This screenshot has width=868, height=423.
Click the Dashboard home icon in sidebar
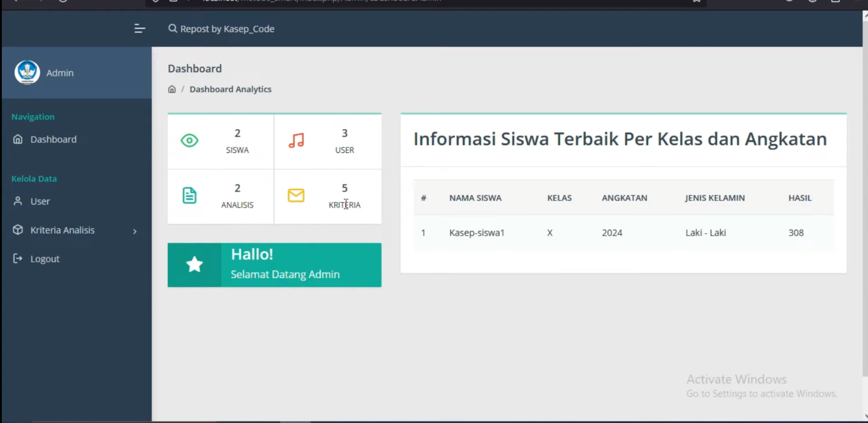pos(18,139)
